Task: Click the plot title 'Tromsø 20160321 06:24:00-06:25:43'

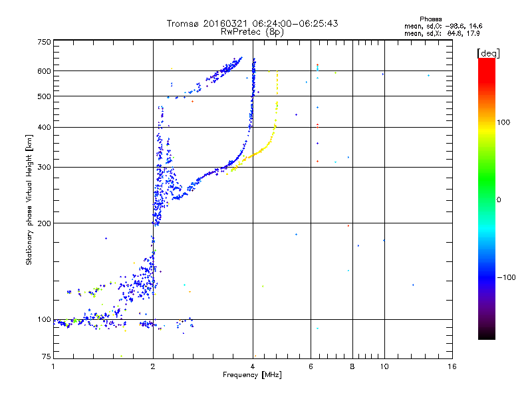Action: pos(252,23)
